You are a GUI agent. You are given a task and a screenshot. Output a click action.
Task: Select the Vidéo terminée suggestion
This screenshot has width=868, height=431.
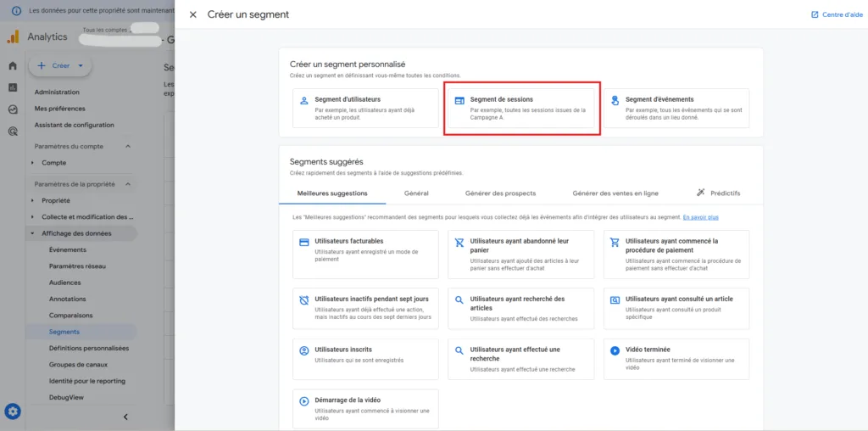[676, 359]
